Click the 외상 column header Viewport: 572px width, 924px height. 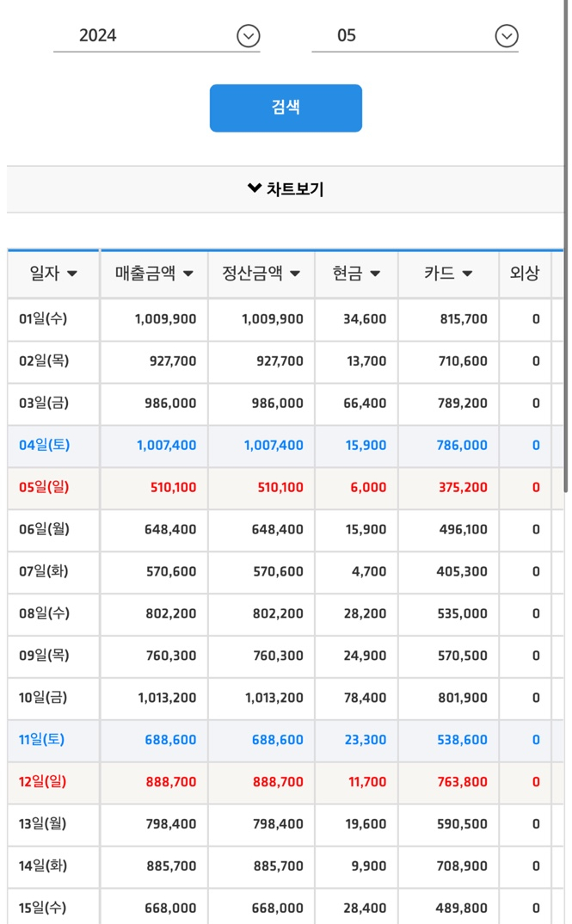point(525,274)
